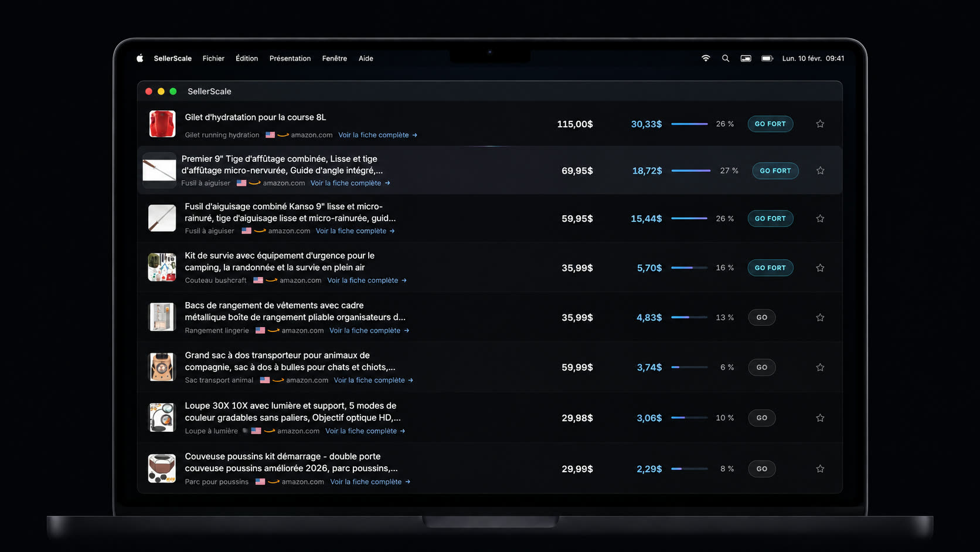This screenshot has height=552, width=980.
Task: Open the full listing for Gilet d'hydratation
Action: click(x=377, y=135)
